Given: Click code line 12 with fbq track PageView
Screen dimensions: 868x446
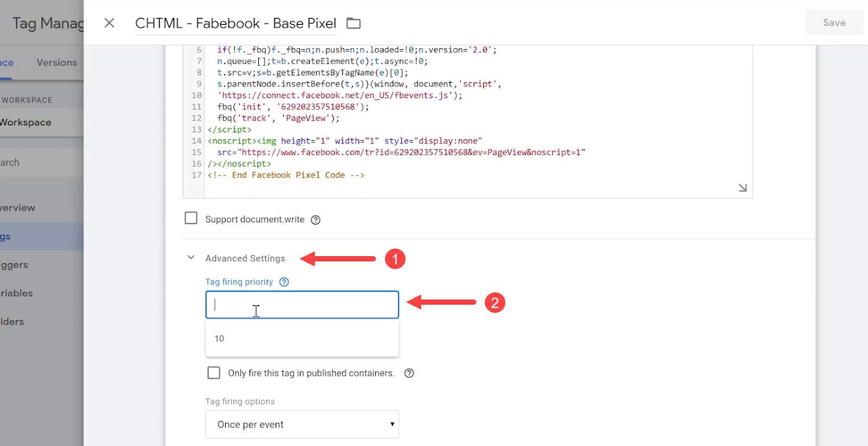Looking at the screenshot, I should tap(278, 118).
